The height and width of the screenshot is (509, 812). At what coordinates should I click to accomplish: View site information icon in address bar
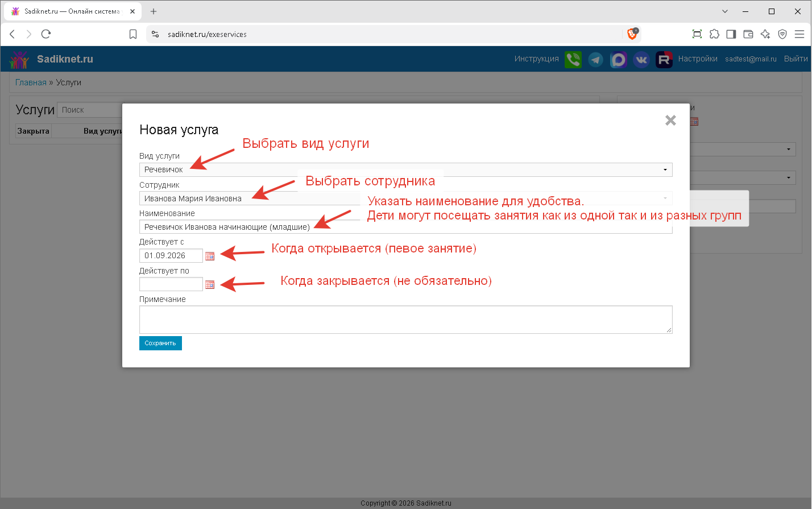point(155,34)
